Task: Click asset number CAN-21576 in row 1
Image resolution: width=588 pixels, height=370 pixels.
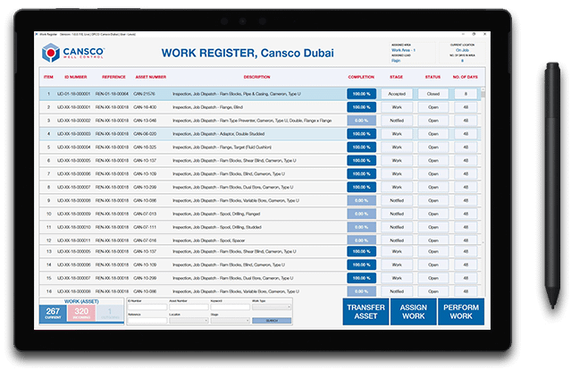Action: 145,94
